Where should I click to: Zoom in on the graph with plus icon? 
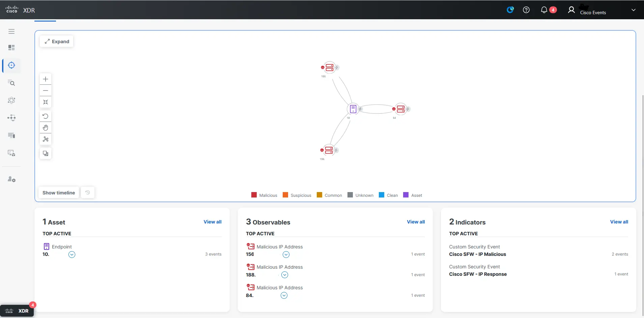(x=45, y=79)
